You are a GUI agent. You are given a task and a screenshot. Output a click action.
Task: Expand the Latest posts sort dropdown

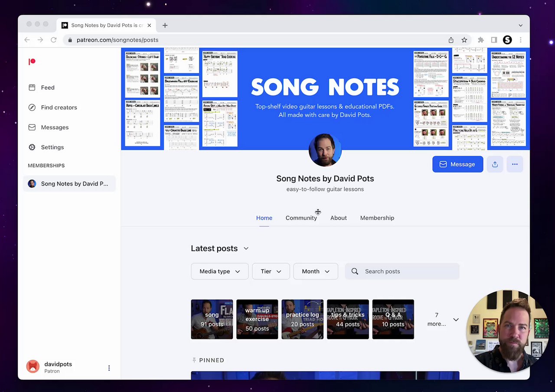[x=246, y=248]
